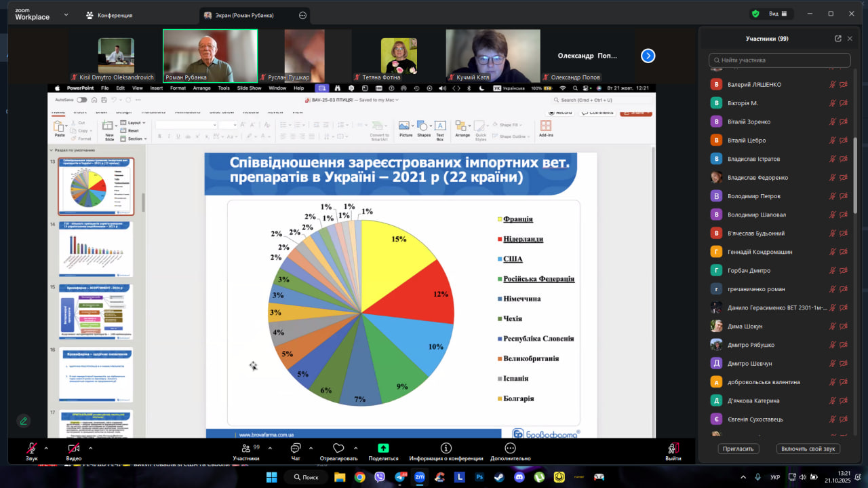Expand audio options arrow next to Звук
Screen dimensions: 868x488
(46, 448)
